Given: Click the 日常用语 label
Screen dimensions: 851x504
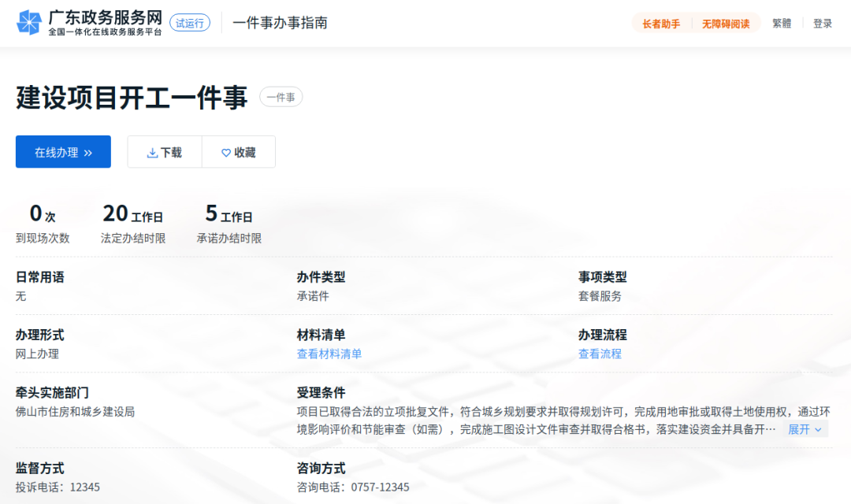Looking at the screenshot, I should point(39,277).
